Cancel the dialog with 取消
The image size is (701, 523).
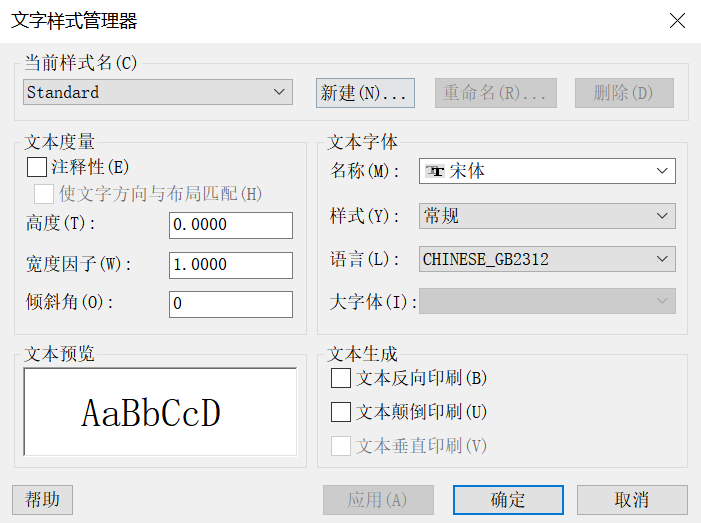[632, 500]
